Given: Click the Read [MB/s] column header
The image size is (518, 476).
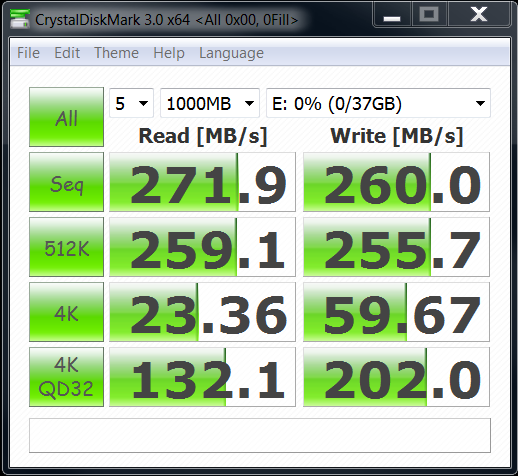Looking at the screenshot, I should (x=203, y=136).
